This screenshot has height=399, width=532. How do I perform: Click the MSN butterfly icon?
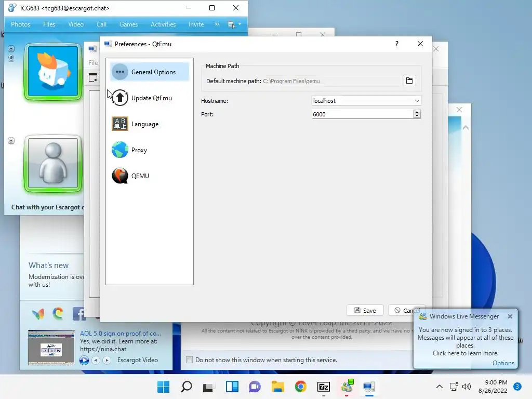coord(38,314)
